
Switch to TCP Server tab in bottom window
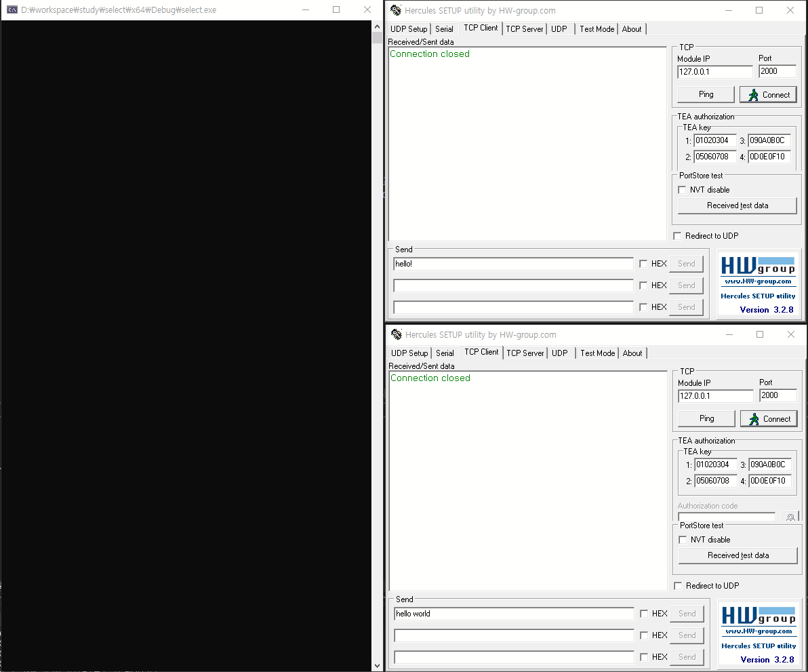tap(525, 353)
